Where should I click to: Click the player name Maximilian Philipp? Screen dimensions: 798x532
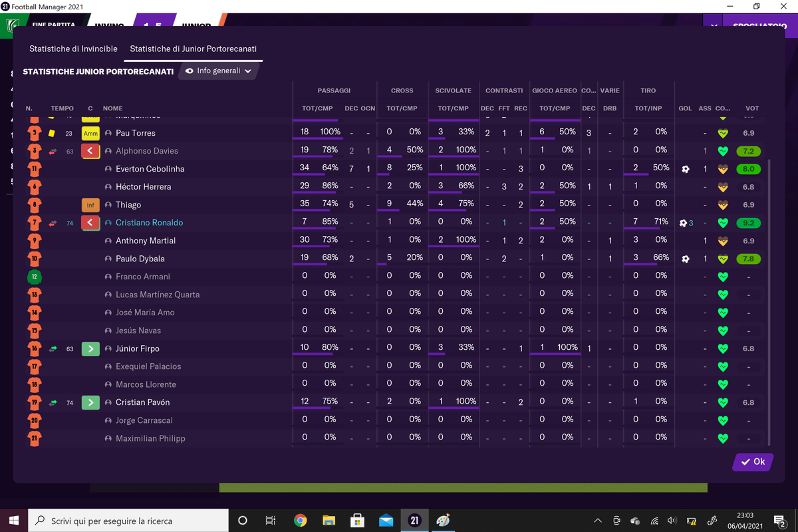pos(150,438)
